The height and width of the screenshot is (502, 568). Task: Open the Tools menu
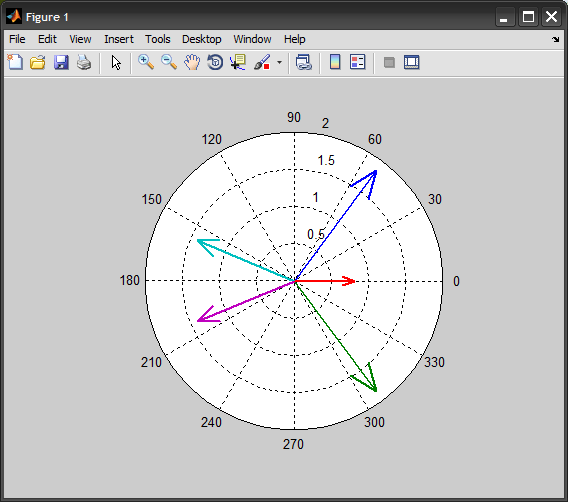click(x=158, y=39)
